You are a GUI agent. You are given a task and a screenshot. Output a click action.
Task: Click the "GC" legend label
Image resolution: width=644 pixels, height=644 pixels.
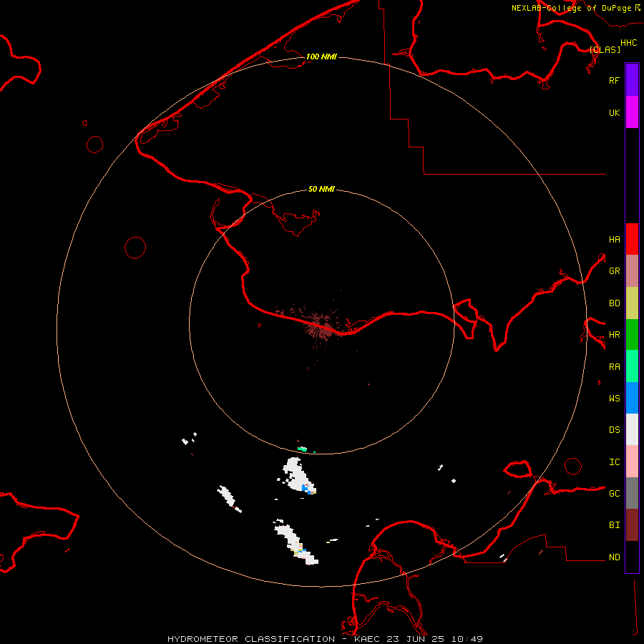pos(614,493)
